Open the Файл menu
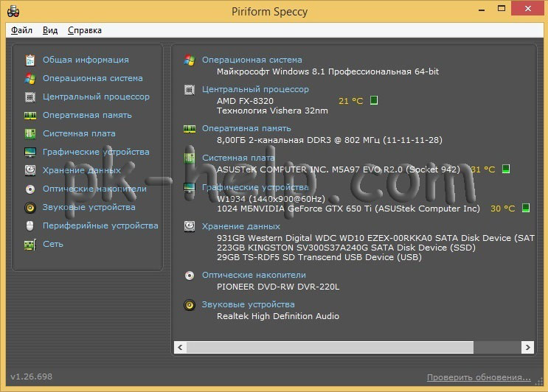This screenshot has height=392, width=548. click(21, 30)
